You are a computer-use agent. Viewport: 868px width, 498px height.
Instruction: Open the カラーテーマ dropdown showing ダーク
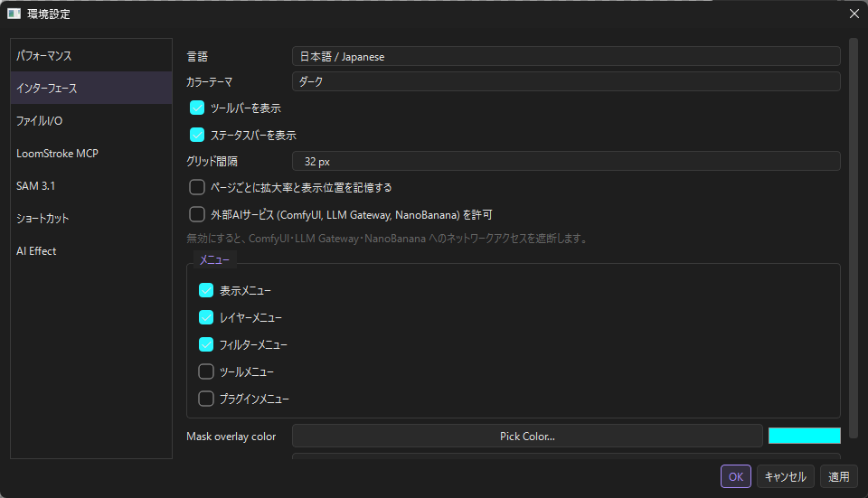point(566,82)
